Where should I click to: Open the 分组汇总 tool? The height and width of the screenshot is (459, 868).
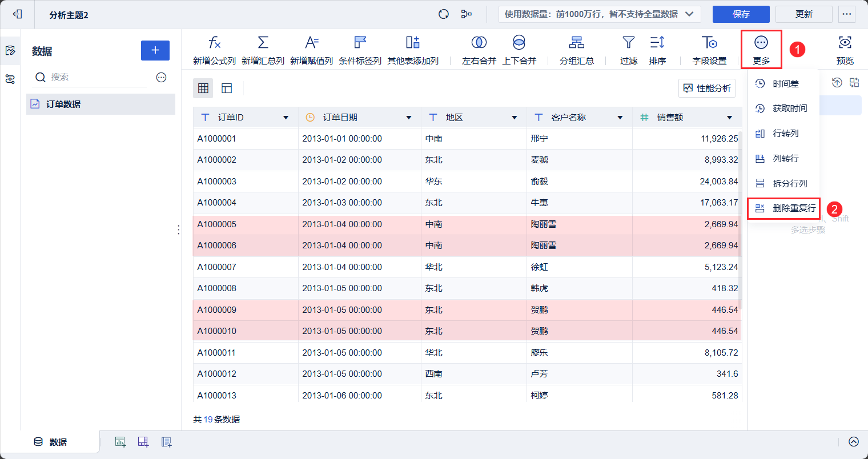577,50
